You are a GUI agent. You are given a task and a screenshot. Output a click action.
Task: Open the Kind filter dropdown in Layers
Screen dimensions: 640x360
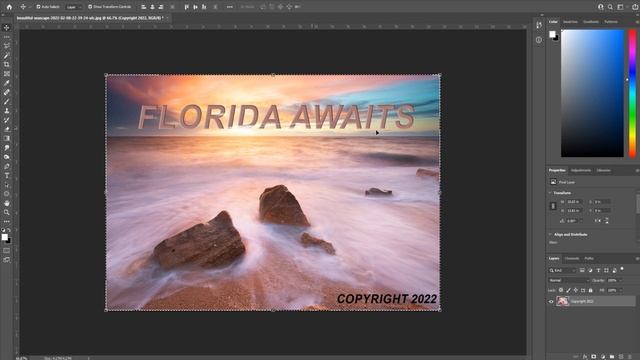[562, 270]
